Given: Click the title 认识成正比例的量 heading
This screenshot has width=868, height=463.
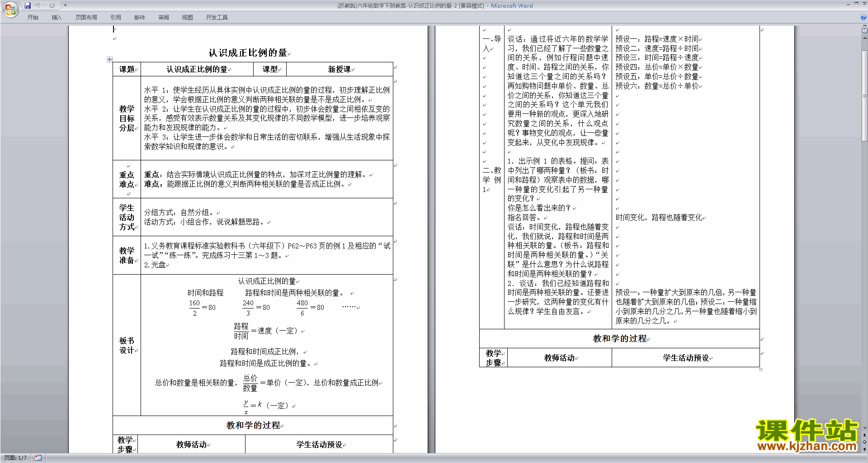Looking at the screenshot, I should [x=248, y=53].
